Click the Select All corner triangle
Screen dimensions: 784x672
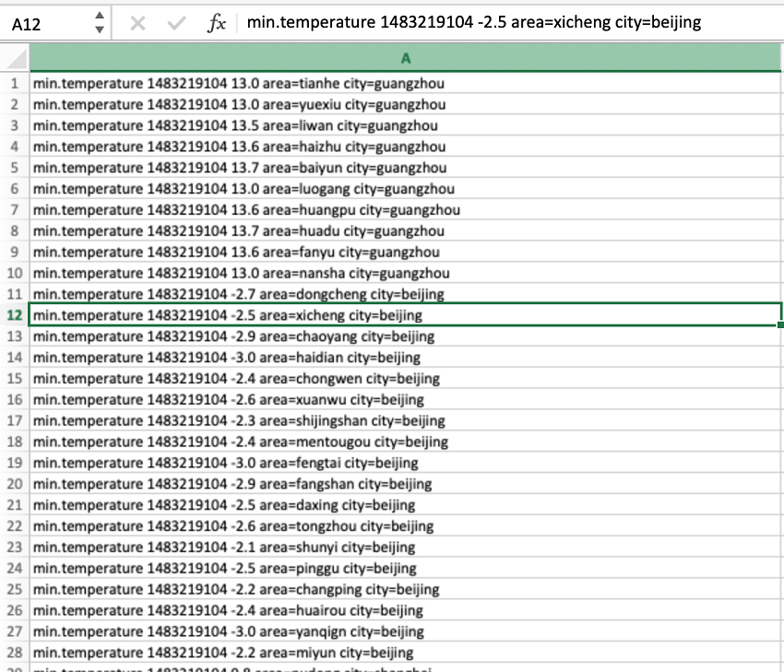(17, 59)
